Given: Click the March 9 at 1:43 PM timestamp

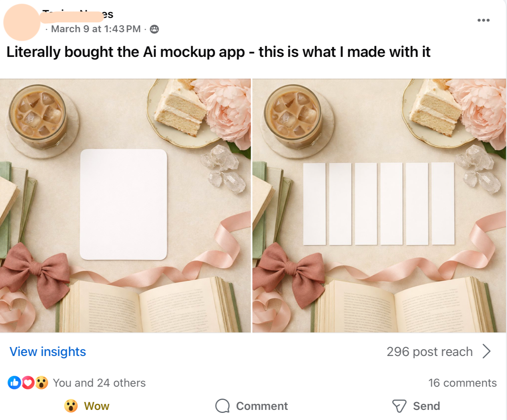Looking at the screenshot, I should pos(96,29).
